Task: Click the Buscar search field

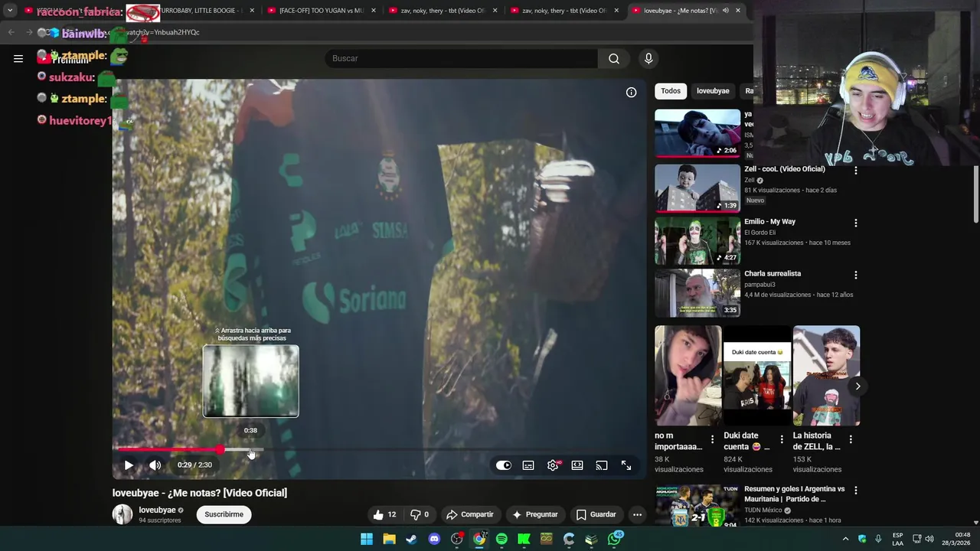Action: coord(462,58)
